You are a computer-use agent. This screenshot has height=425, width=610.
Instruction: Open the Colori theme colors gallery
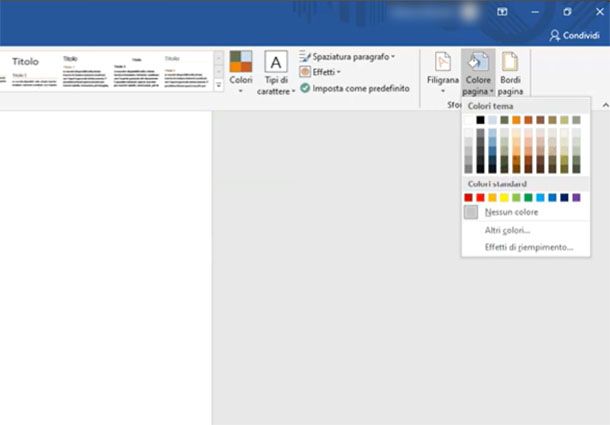(240, 73)
